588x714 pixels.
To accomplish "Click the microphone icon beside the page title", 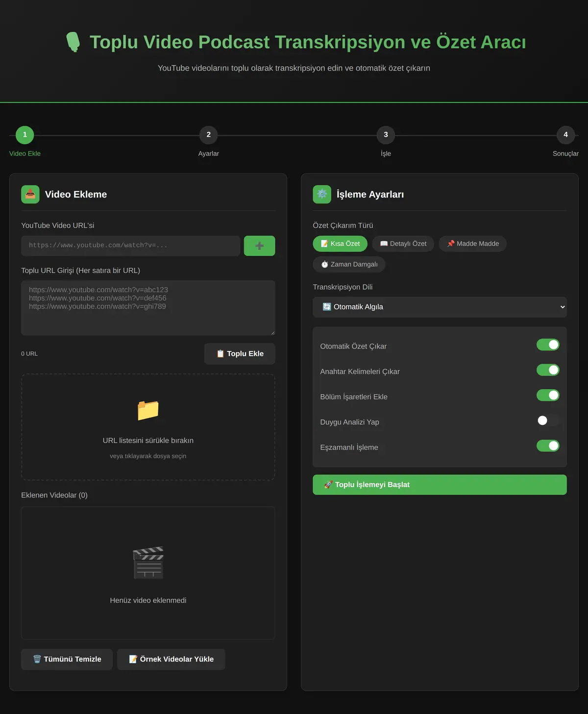I will click(x=73, y=42).
